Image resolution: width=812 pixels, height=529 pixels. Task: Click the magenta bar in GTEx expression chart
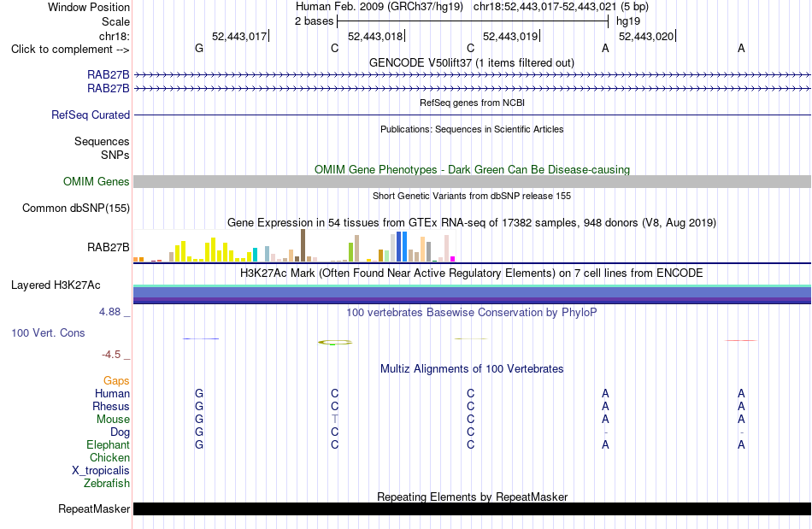(x=453, y=259)
